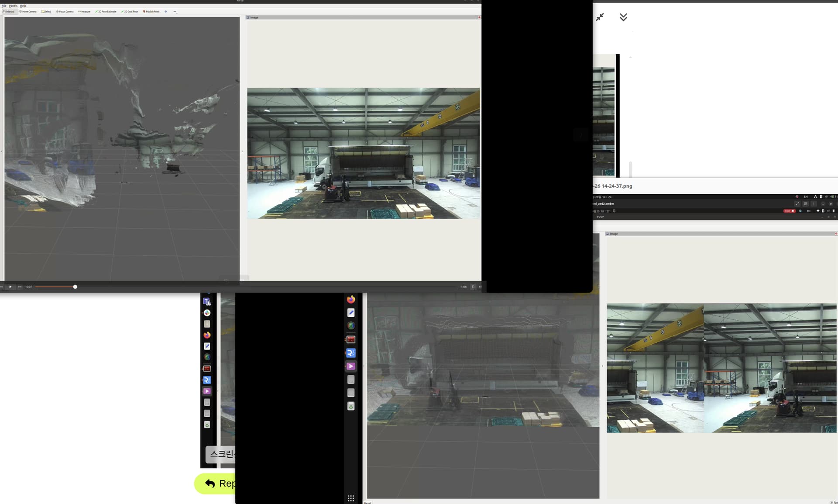Select the Interact tool in RViz toolbar
The image size is (838, 504).
pos(9,12)
